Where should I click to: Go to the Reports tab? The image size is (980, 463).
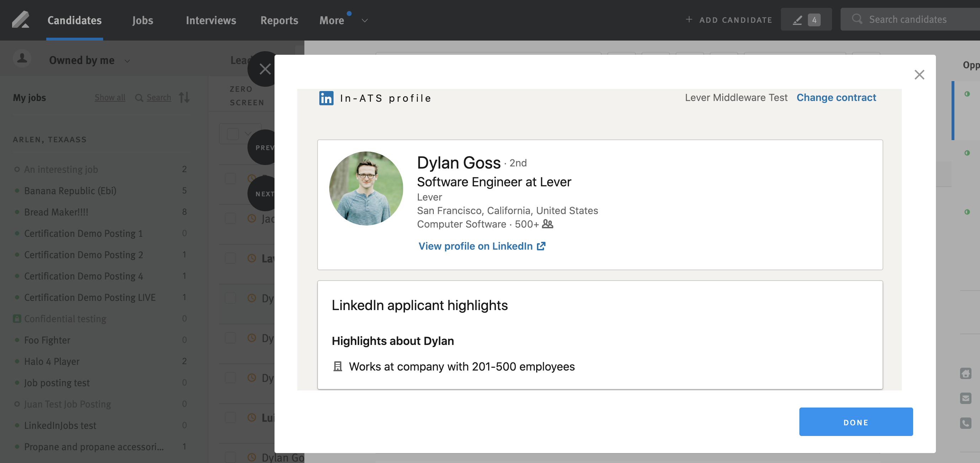click(x=279, y=20)
